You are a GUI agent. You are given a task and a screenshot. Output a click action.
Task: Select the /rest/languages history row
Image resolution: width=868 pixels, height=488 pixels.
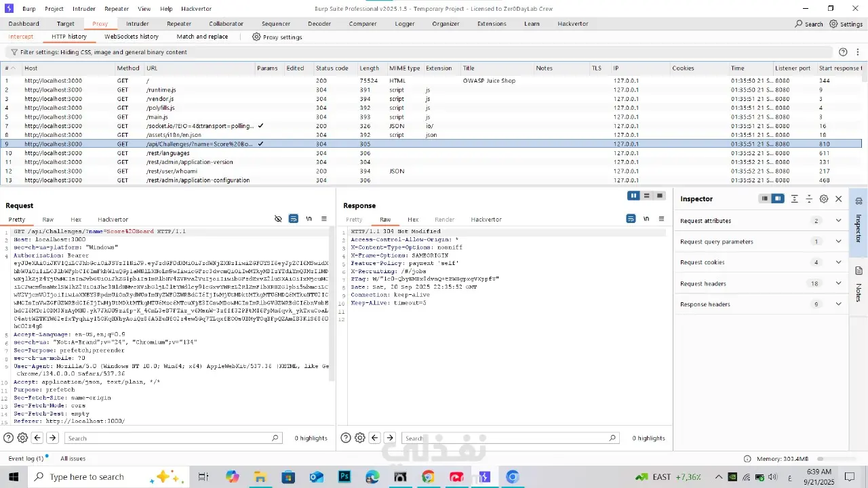pos(432,153)
